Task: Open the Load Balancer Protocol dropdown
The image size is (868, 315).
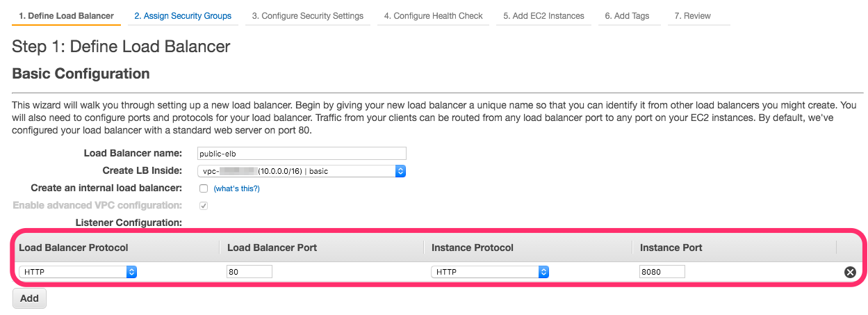Action: coord(78,272)
